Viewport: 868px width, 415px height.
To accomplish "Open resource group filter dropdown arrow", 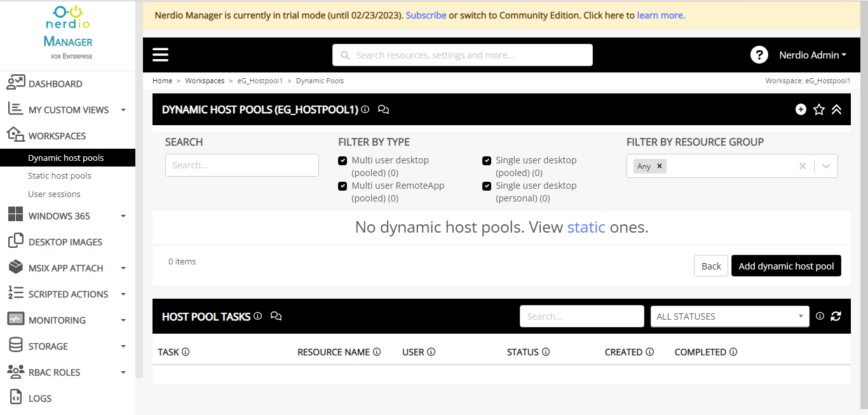I will (x=826, y=166).
